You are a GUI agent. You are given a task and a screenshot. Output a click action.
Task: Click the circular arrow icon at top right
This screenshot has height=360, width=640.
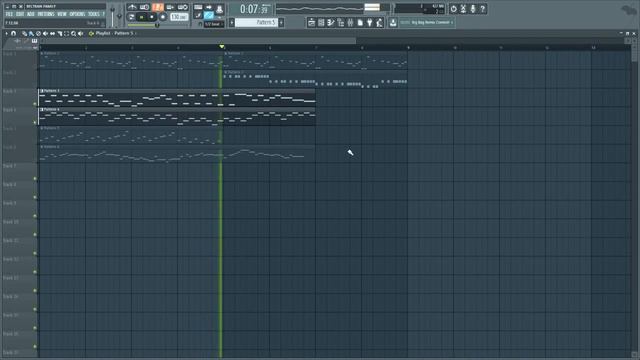point(453,9)
